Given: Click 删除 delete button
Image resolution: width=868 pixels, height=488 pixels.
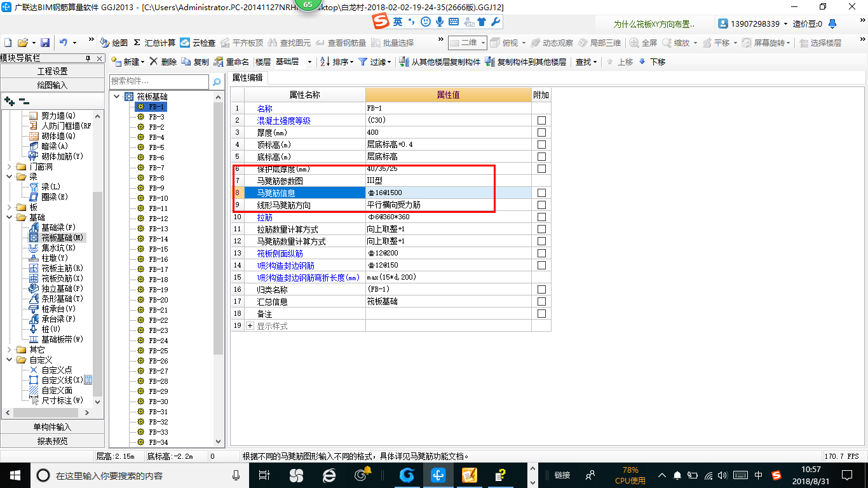Looking at the screenshot, I should [x=163, y=62].
